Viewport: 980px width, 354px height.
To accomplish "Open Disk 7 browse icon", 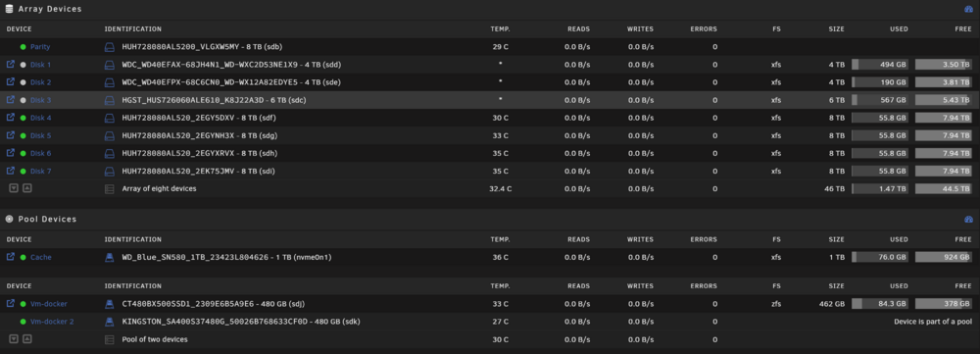I will tap(11, 171).
